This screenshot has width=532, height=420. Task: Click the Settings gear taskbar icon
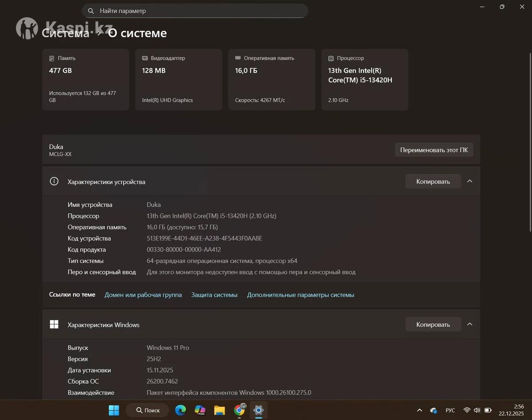coord(258,410)
